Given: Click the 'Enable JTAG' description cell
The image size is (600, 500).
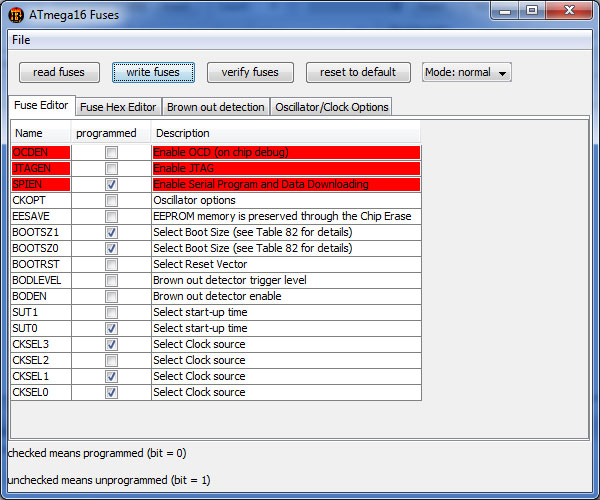Looking at the screenshot, I should [286, 169].
